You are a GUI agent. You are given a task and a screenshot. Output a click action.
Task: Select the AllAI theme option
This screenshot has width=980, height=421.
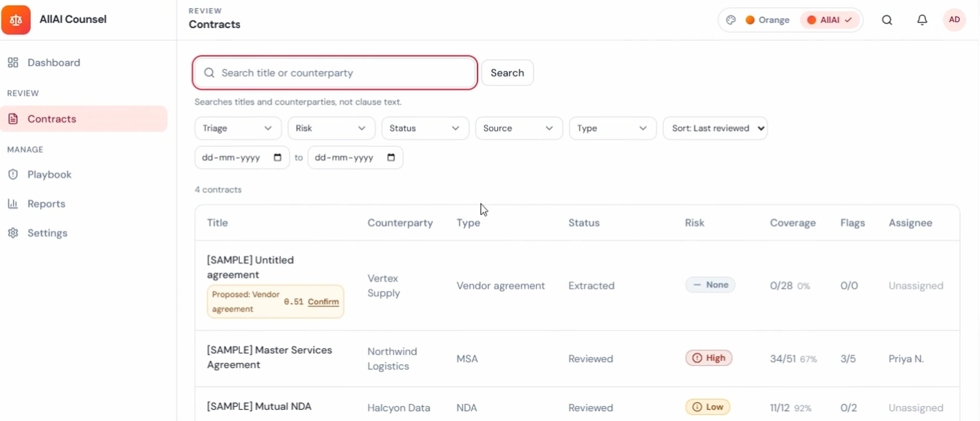[x=829, y=20]
